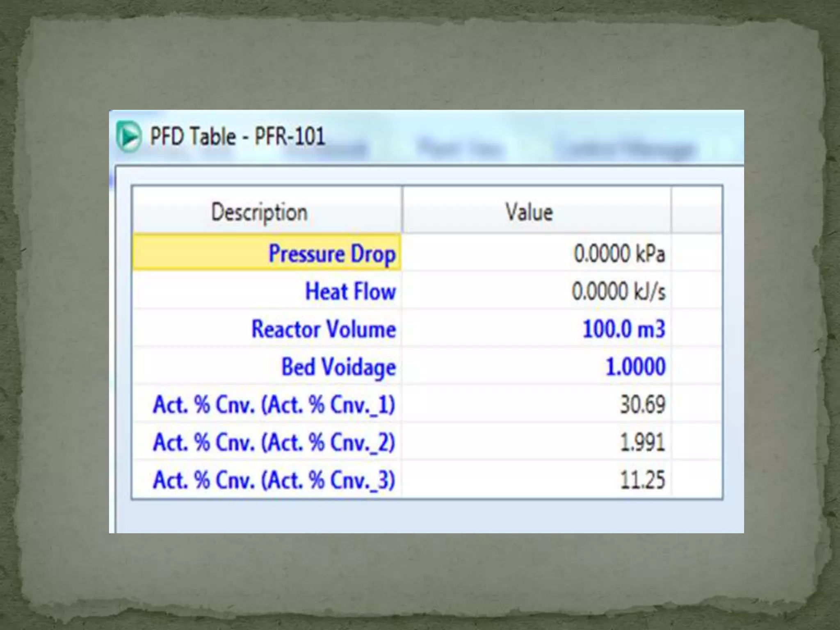Click the 11.25 conversion value cell
This screenshot has width=840, height=630.
tap(642, 480)
